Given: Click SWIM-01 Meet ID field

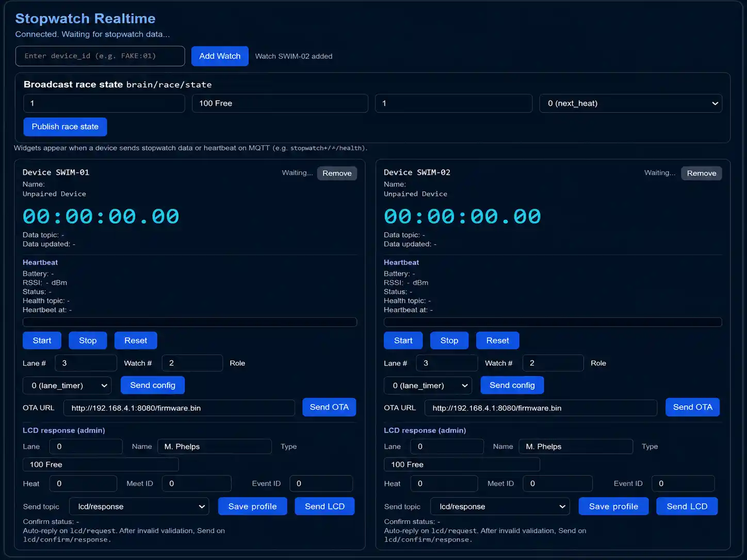Looking at the screenshot, I should click(x=197, y=484).
